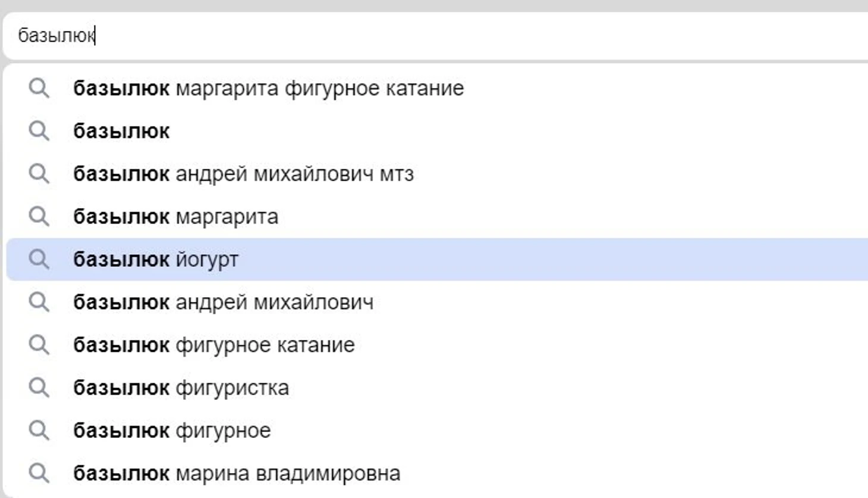Select suggestion базылюк андрей михайлович
Image resolution: width=868 pixels, height=498 pixels.
pos(223,302)
